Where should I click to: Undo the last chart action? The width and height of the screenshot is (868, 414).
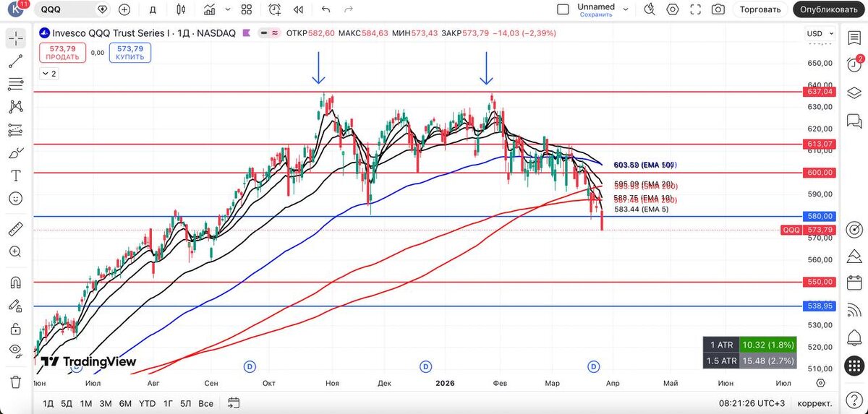tap(325, 9)
